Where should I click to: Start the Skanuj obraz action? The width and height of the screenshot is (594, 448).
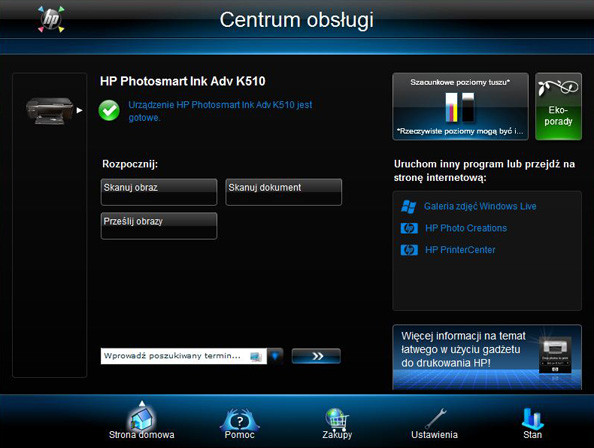[x=159, y=192]
